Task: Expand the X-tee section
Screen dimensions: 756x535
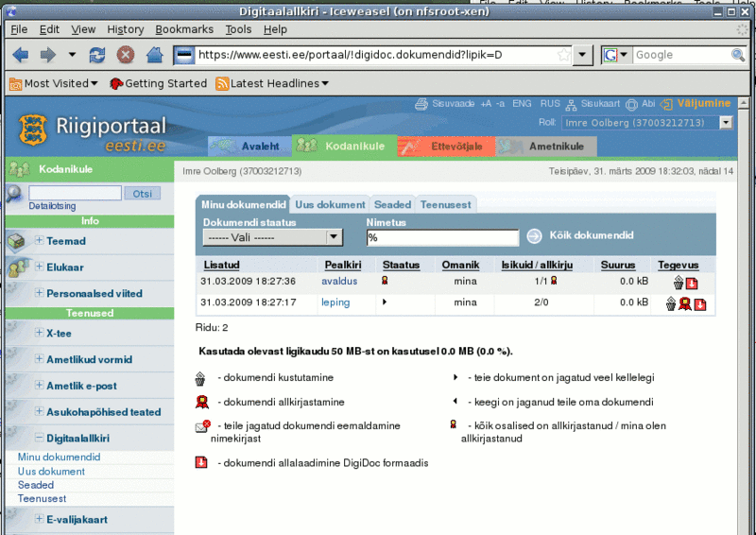Action: coord(39,333)
